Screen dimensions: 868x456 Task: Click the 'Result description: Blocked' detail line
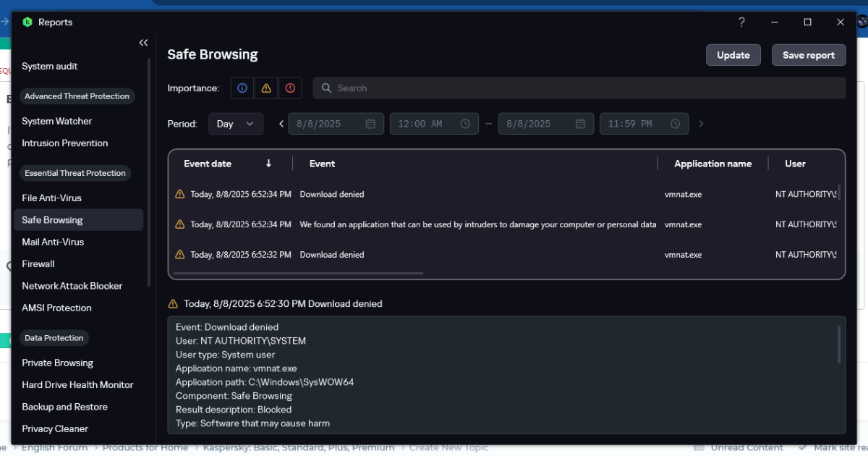click(234, 410)
